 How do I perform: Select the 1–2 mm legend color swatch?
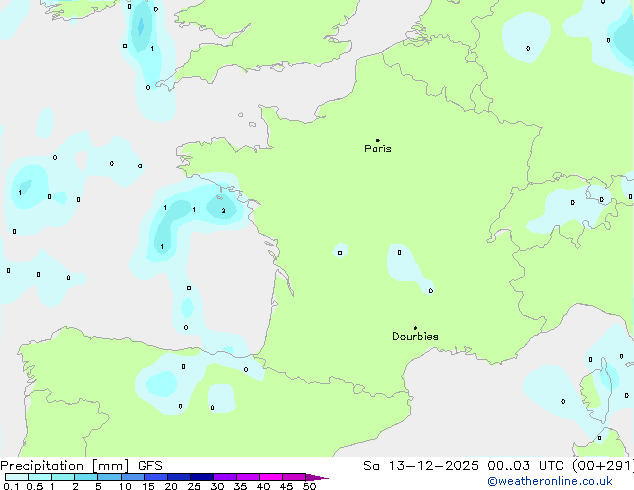[x=63, y=477]
